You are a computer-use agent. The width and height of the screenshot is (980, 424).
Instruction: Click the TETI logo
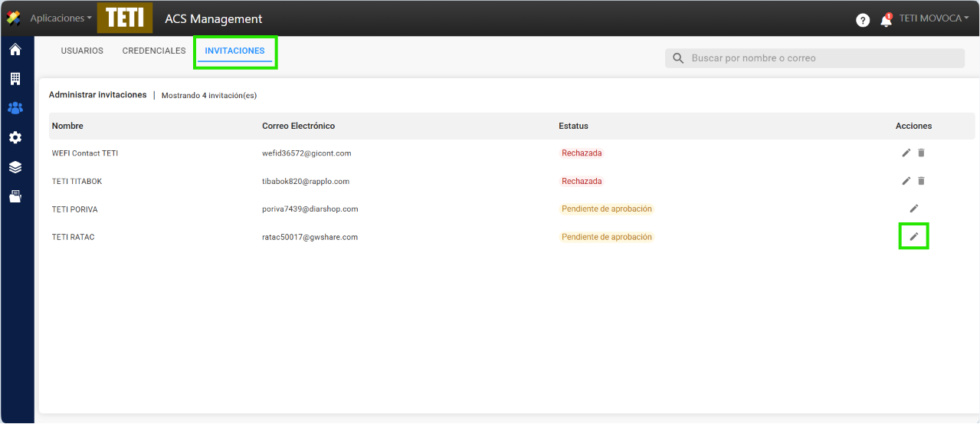click(x=125, y=18)
